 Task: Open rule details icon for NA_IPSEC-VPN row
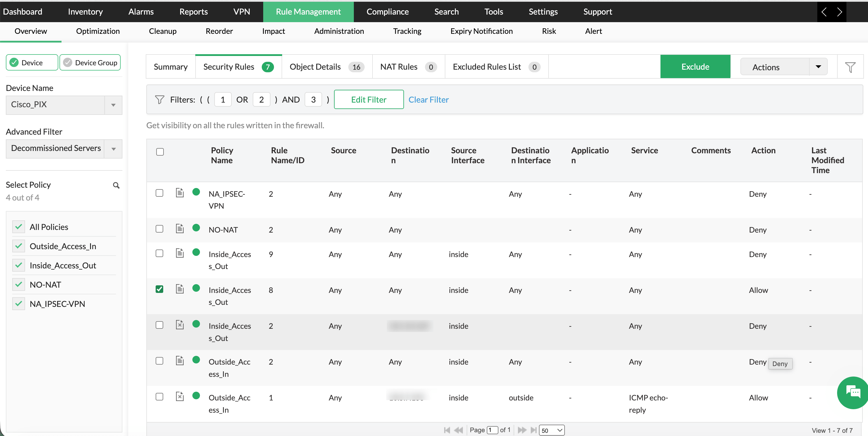[180, 193]
